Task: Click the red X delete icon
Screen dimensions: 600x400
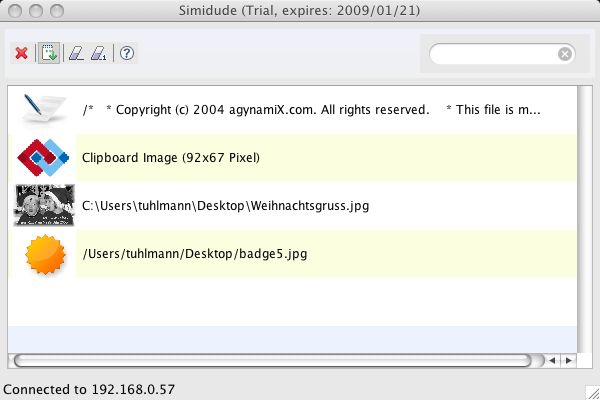Action: coord(22,54)
